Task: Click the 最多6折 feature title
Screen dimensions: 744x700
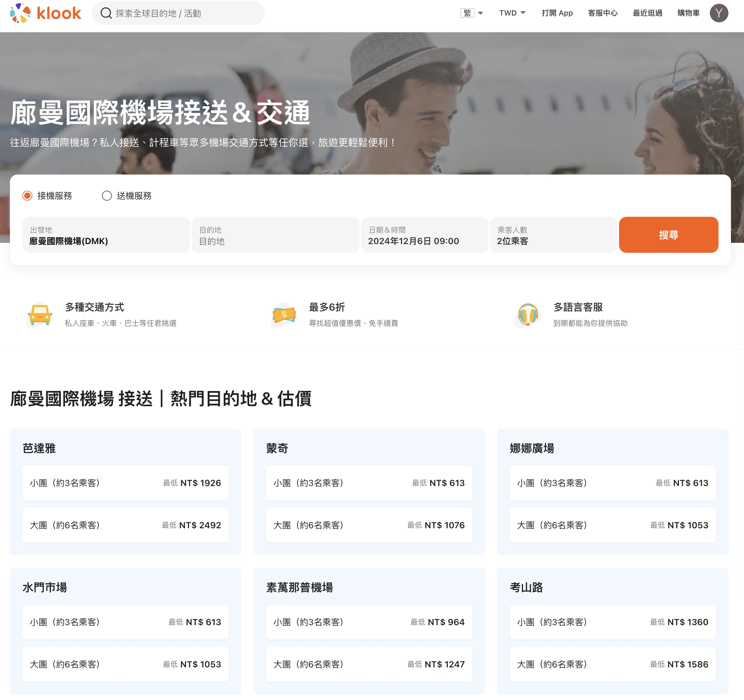Action: coord(327,307)
